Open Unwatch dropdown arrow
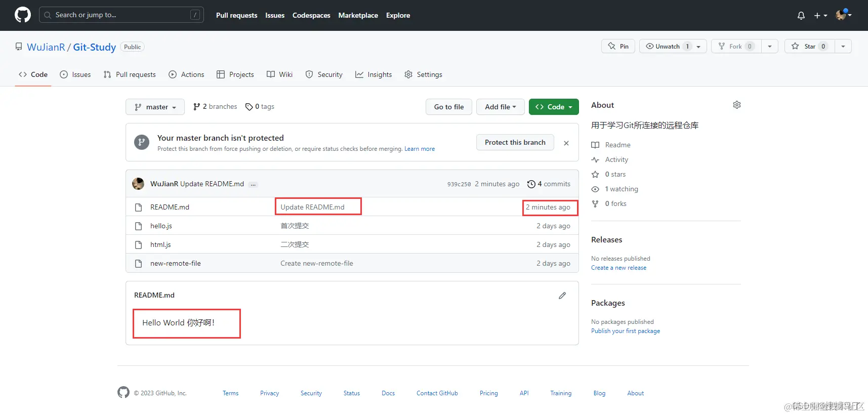The image size is (868, 415). point(699,47)
